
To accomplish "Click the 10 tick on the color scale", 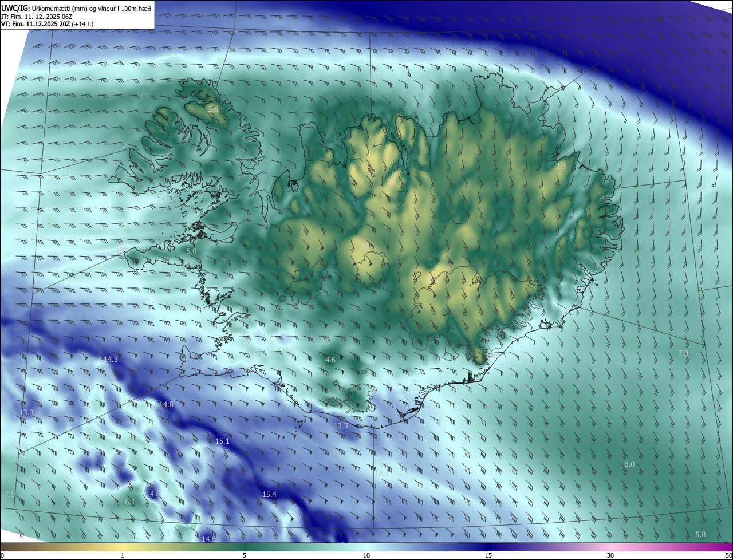I will [366, 555].
